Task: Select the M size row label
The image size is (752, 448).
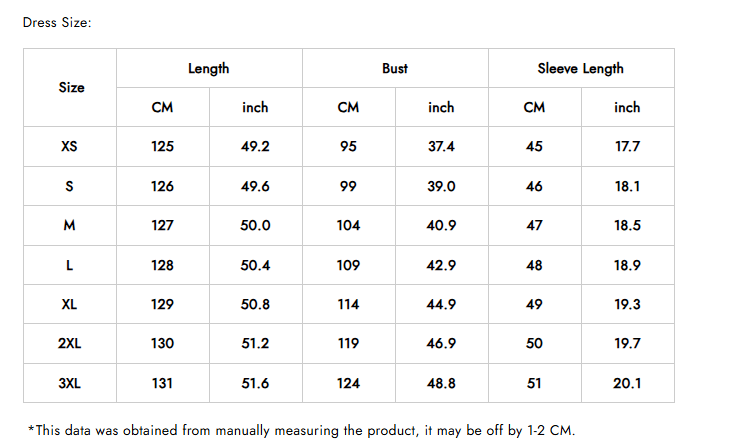Action: [69, 226]
